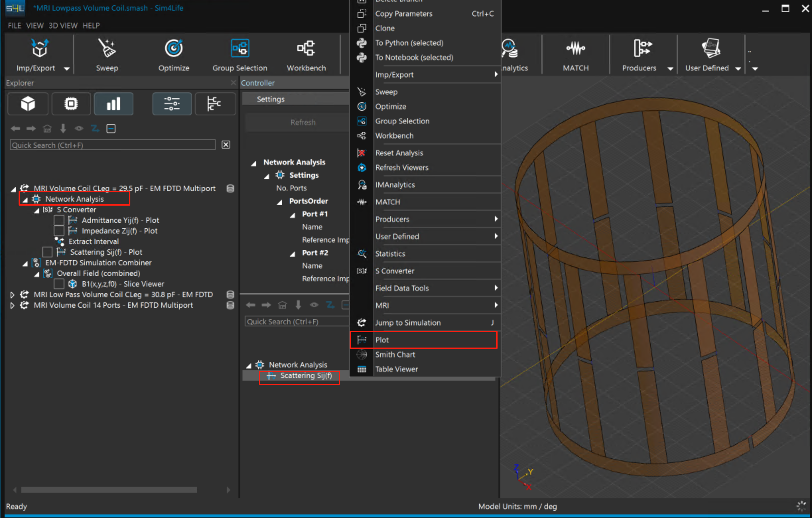Click the Explorer Quick Search field
This screenshot has height=518, width=812.
[x=112, y=145]
